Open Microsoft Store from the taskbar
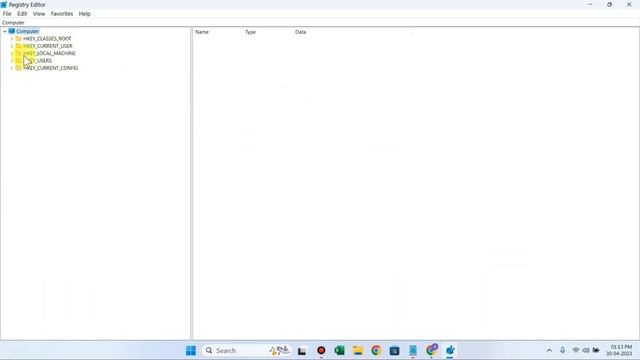This screenshot has width=640, height=360. click(x=394, y=351)
